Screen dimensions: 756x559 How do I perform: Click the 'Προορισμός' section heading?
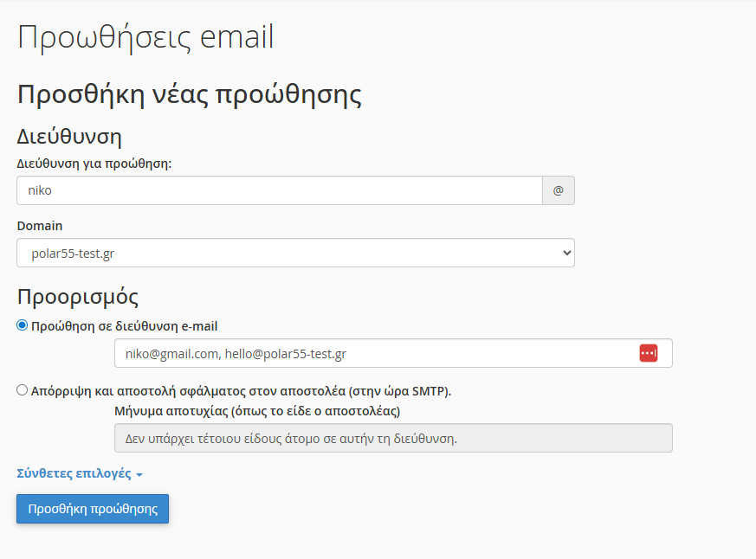[78, 297]
